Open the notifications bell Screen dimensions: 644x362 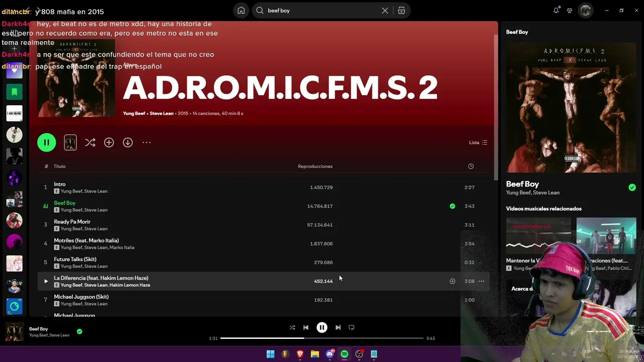pos(556,11)
